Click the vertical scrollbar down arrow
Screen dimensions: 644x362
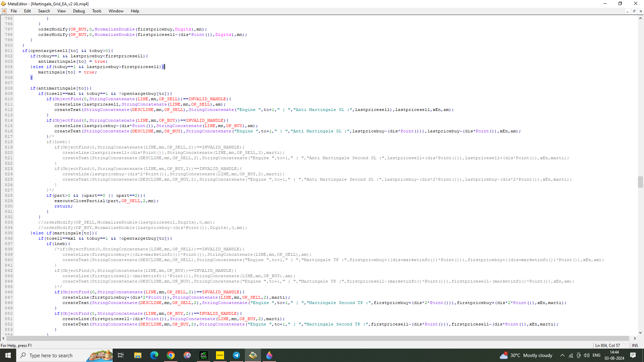click(640, 333)
